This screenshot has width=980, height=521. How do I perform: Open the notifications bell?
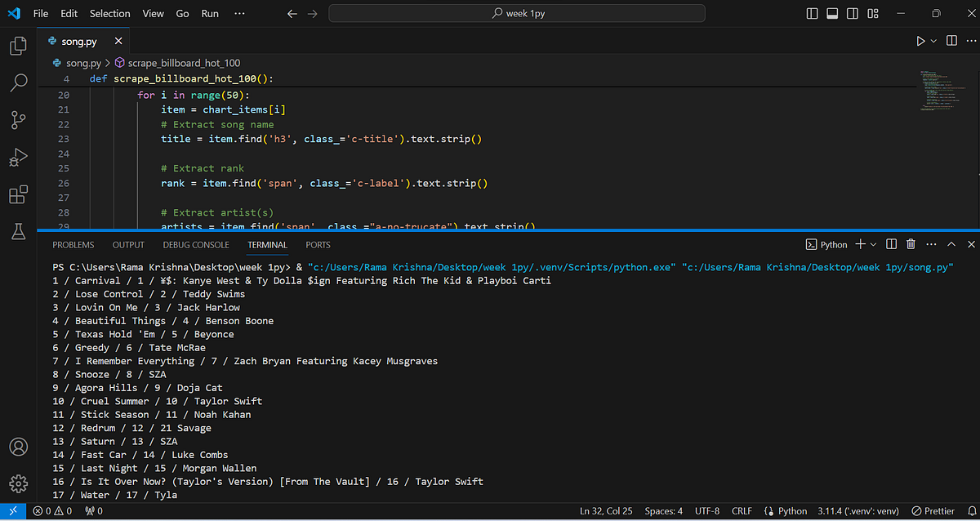point(972,510)
